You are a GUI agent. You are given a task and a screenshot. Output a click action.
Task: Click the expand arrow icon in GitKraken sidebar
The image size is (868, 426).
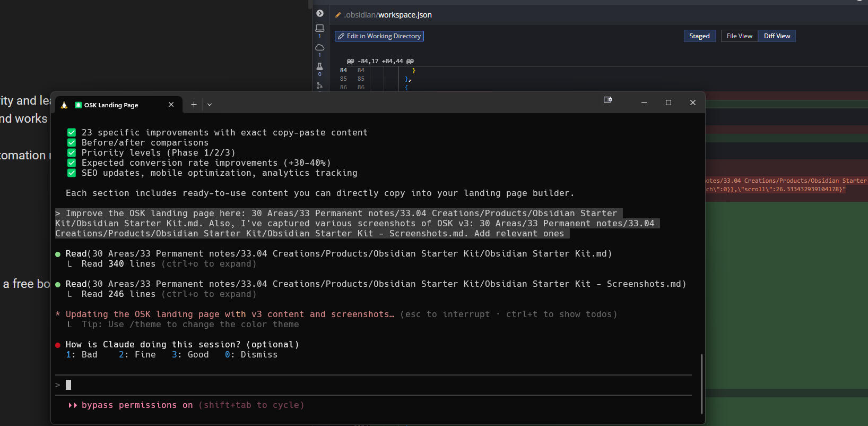tap(320, 13)
